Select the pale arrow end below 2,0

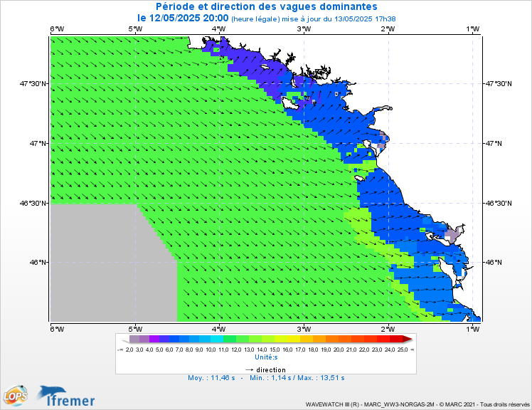(x=125, y=339)
